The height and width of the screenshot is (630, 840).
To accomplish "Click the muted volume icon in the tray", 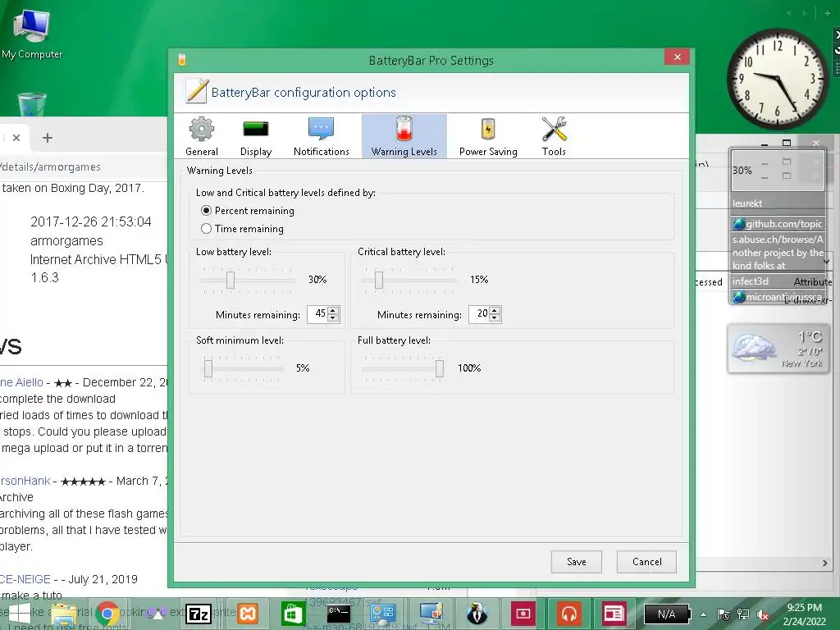I will point(763,614).
